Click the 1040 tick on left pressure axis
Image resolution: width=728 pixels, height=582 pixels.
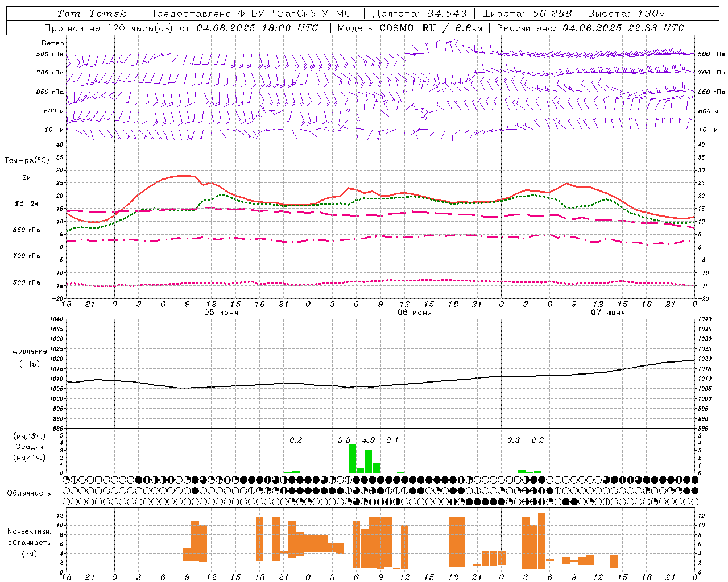tap(55, 319)
